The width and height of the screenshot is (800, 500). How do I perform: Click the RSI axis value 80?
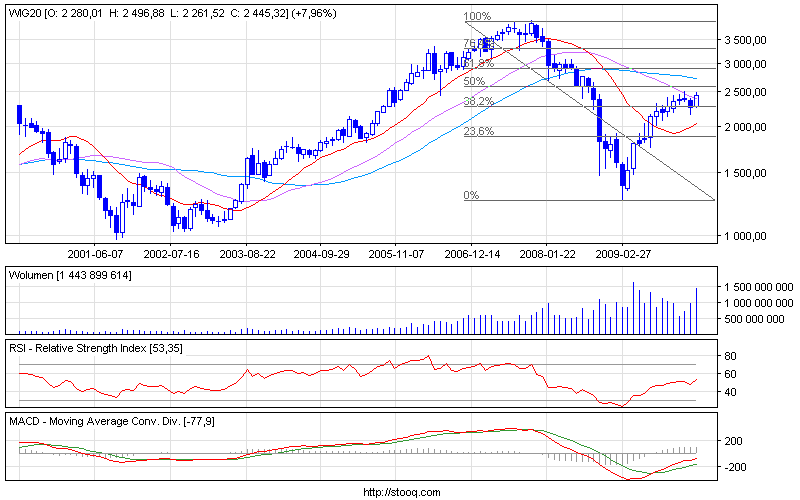(x=730, y=356)
